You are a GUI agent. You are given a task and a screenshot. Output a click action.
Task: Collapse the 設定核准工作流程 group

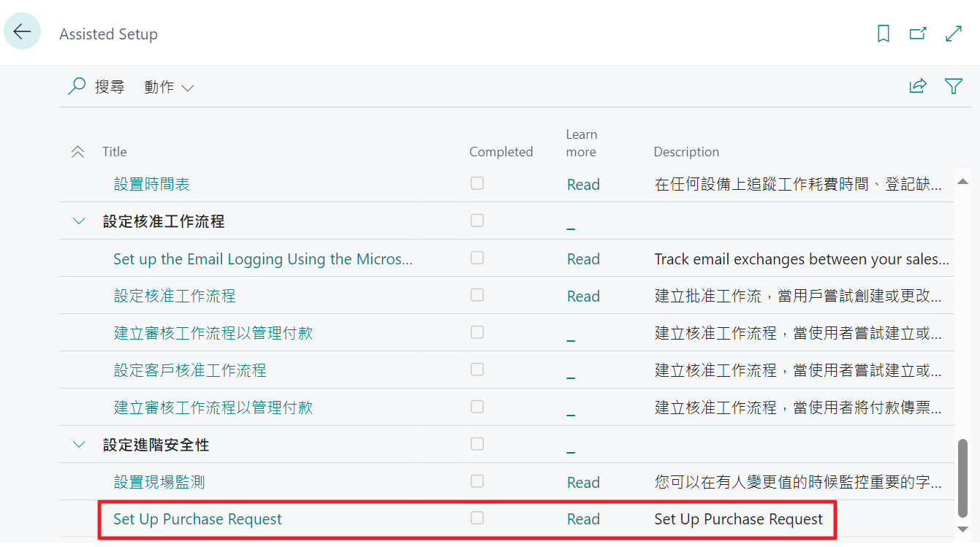pos(80,221)
